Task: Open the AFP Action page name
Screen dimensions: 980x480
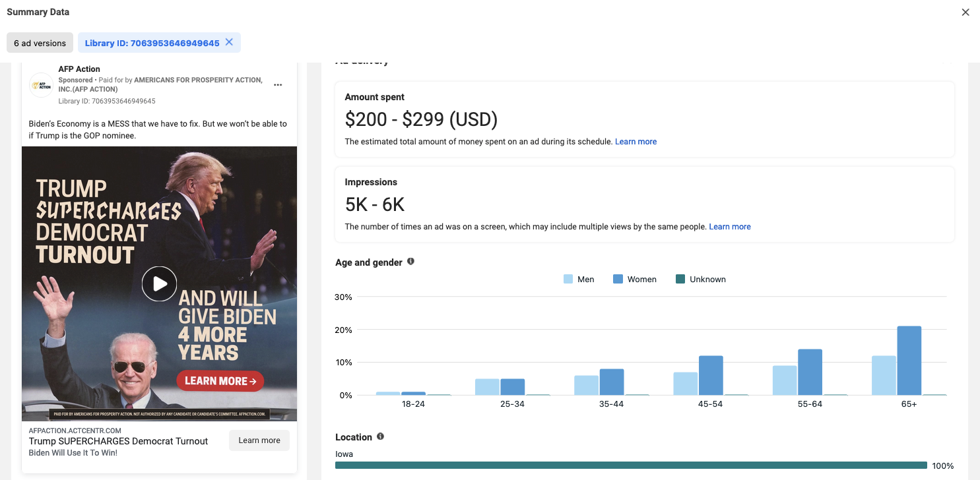Action: (79, 69)
